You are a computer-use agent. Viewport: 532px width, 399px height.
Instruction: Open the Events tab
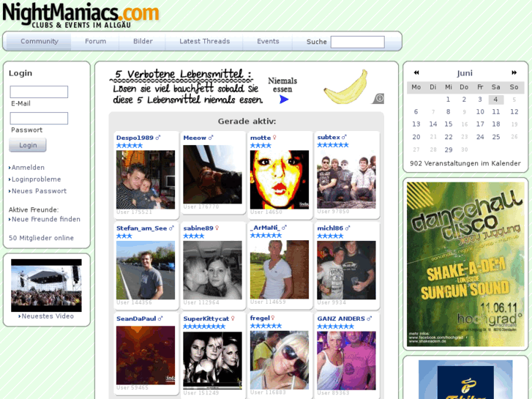pyautogui.click(x=268, y=41)
